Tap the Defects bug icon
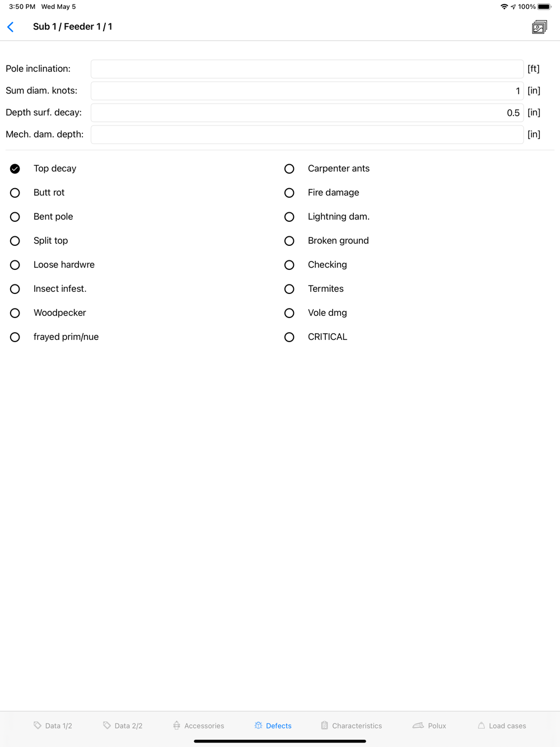Viewport: 560px width, 747px height. point(258,725)
